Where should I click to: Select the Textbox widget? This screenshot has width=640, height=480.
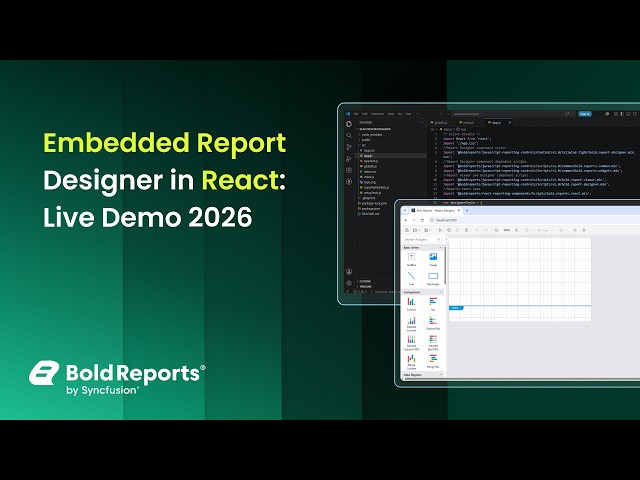[x=411, y=259]
